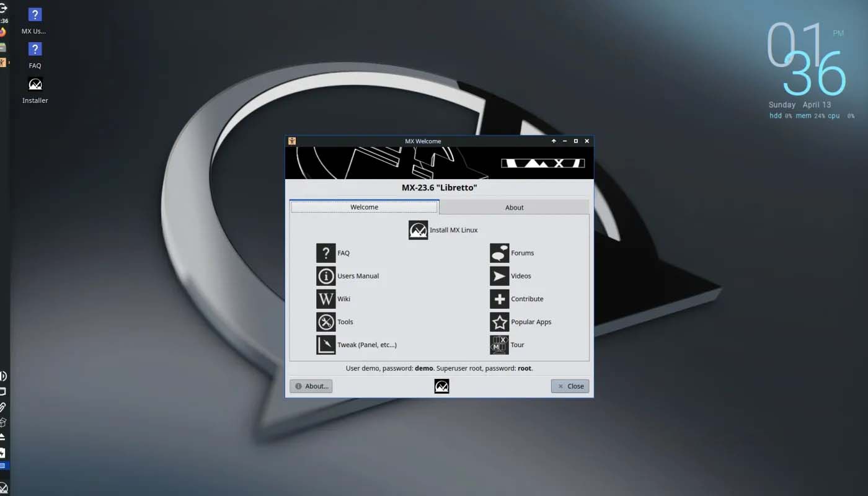Screen dimensions: 868x496
Task: Open the Videos play icon
Action: click(499, 276)
